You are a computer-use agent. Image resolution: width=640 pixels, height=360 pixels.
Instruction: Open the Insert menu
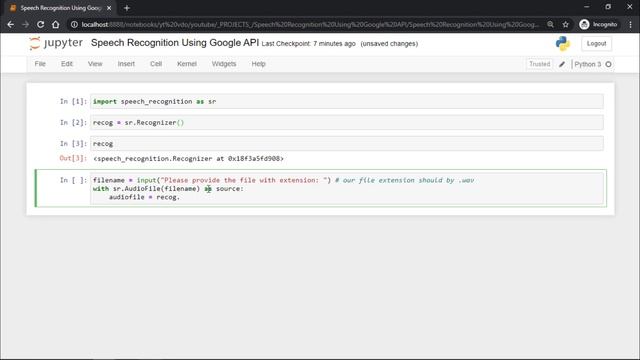pyautogui.click(x=126, y=64)
